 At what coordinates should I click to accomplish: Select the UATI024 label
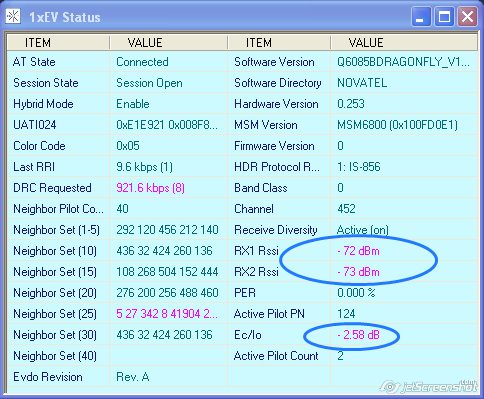(x=35, y=125)
